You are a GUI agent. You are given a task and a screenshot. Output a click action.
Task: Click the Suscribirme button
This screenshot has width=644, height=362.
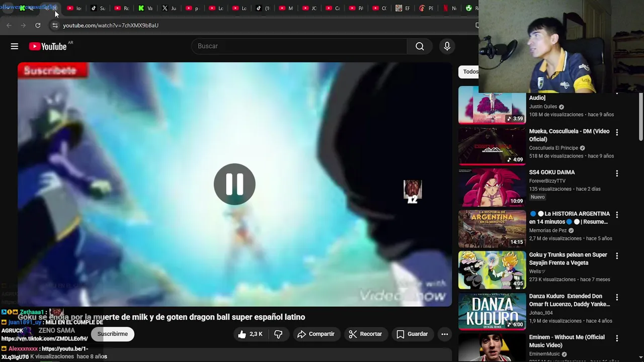point(113,334)
